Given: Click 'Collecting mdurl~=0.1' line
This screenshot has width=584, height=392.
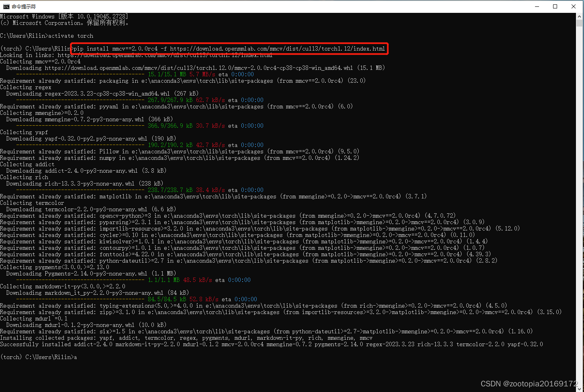Looking at the screenshot, I should pos(34,318).
